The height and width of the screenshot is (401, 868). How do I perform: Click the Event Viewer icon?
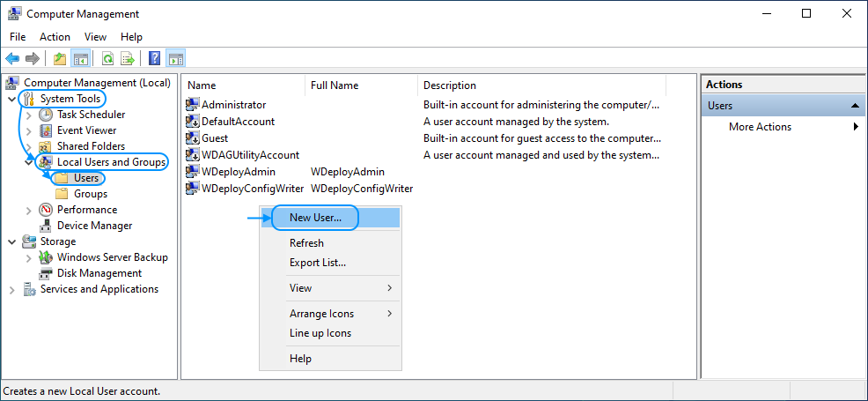pos(46,130)
